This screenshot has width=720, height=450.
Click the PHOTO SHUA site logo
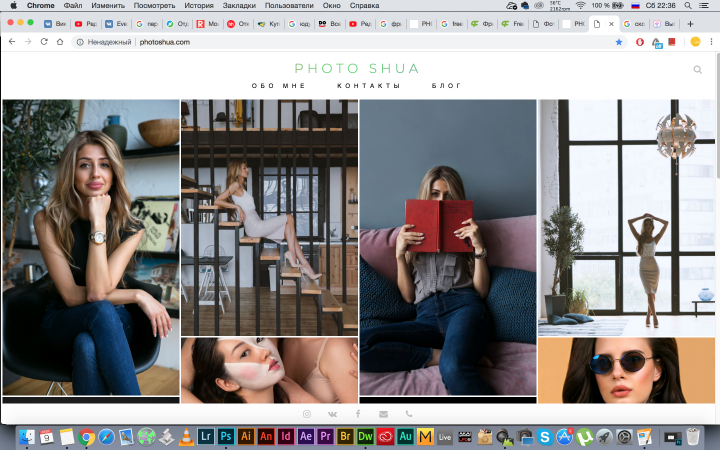coord(357,68)
